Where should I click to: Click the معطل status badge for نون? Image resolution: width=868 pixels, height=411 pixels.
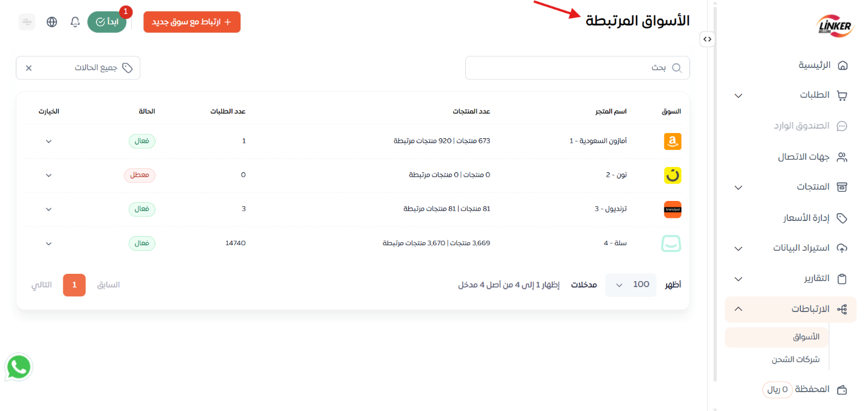click(x=140, y=175)
